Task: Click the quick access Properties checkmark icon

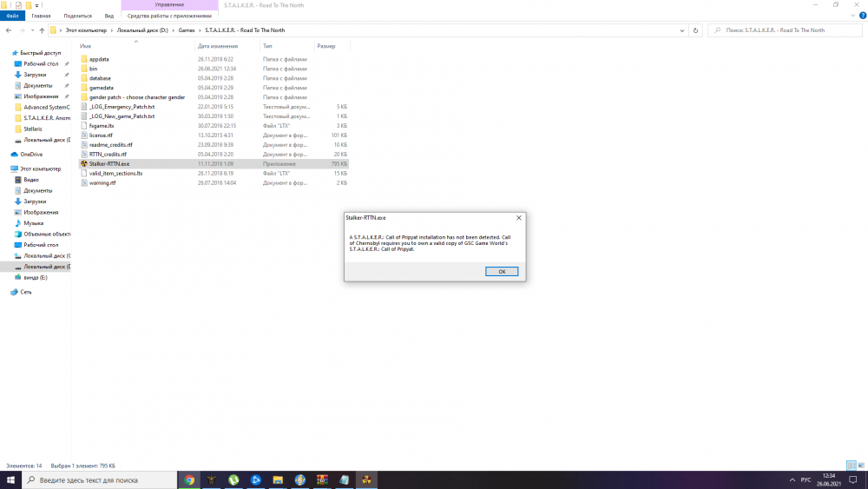Action: (18, 5)
